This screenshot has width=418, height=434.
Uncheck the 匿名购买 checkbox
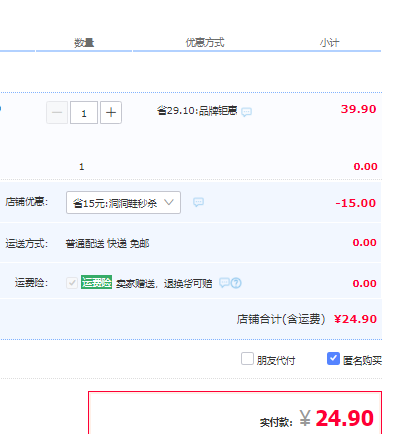click(x=333, y=359)
